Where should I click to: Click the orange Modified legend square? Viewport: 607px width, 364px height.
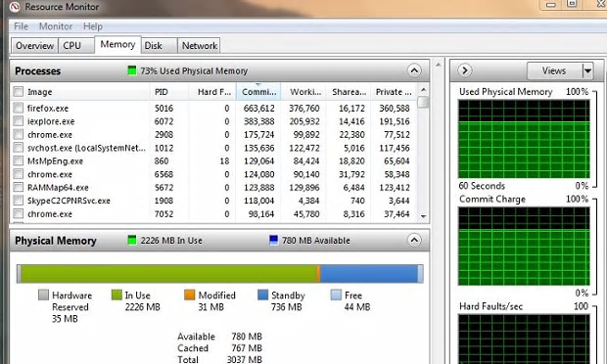189,296
